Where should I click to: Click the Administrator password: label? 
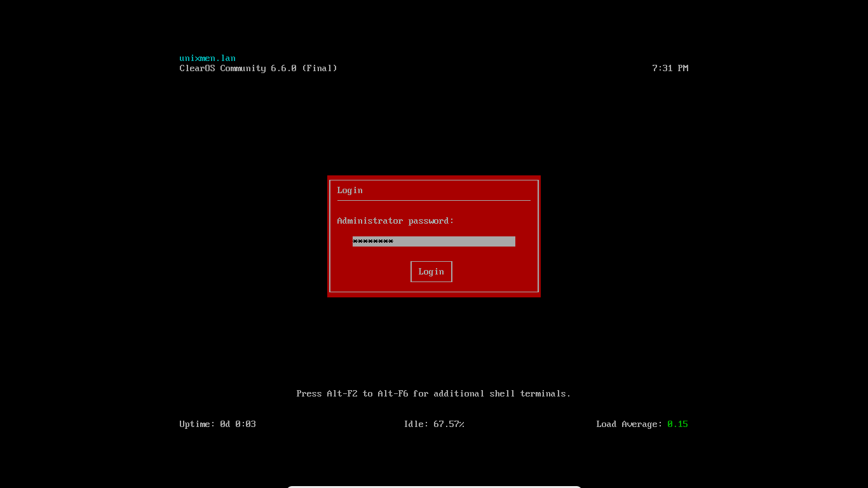click(395, 221)
